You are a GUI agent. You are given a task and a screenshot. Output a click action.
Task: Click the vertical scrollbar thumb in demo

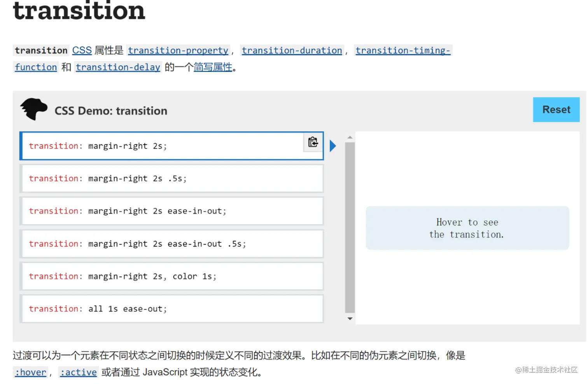(x=350, y=228)
